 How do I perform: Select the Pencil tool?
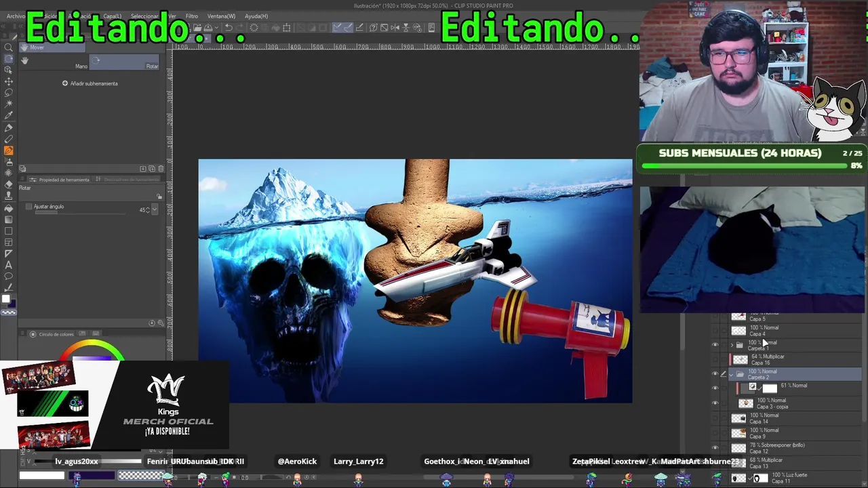pyautogui.click(x=9, y=139)
